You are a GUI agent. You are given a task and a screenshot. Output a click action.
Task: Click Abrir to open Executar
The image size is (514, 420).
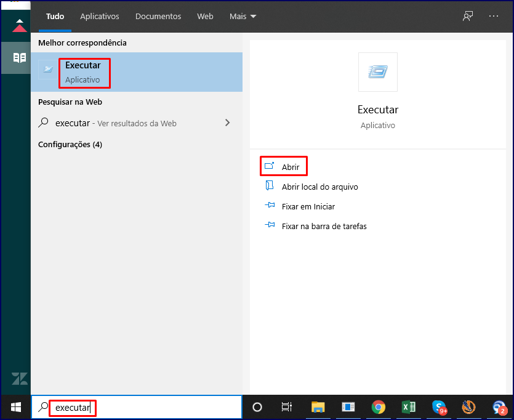(x=290, y=168)
